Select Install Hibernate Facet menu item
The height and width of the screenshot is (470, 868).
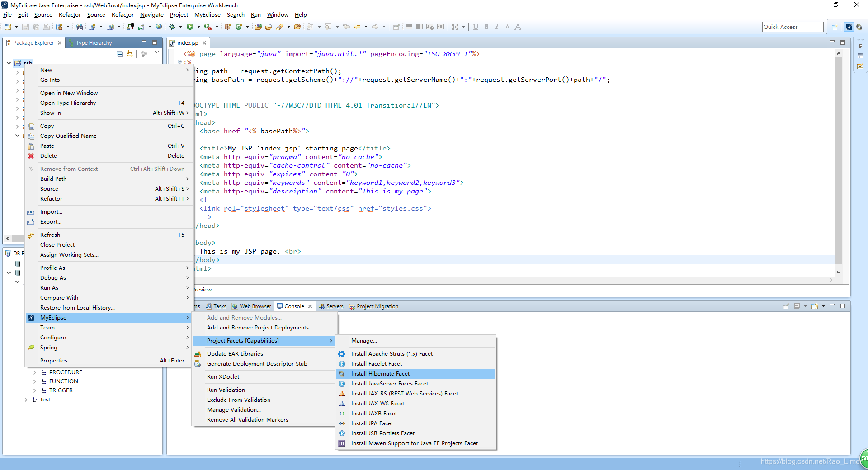pyautogui.click(x=415, y=374)
